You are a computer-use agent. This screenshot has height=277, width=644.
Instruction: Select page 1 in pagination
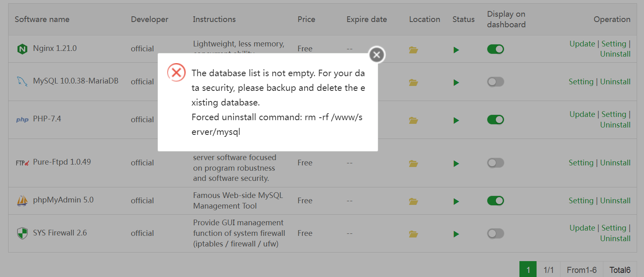click(x=528, y=270)
